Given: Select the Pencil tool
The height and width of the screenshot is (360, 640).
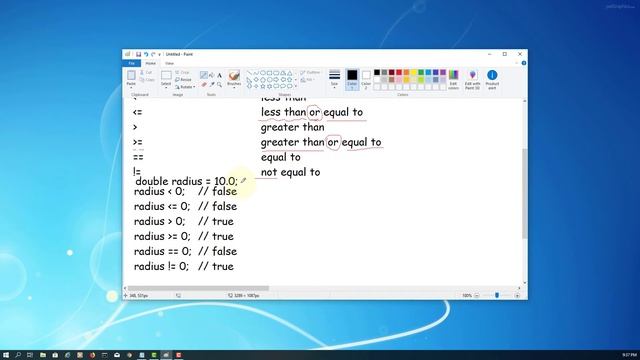Looking at the screenshot, I should click(x=204, y=75).
